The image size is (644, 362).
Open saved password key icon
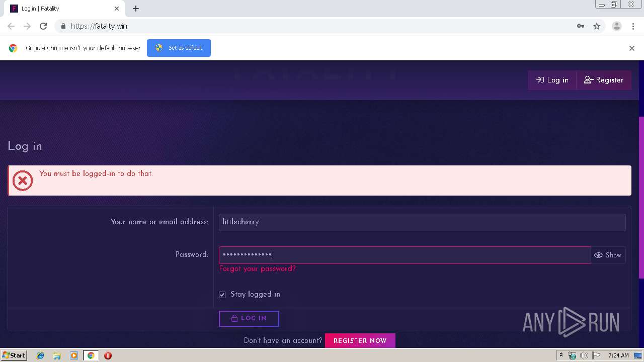click(x=581, y=26)
